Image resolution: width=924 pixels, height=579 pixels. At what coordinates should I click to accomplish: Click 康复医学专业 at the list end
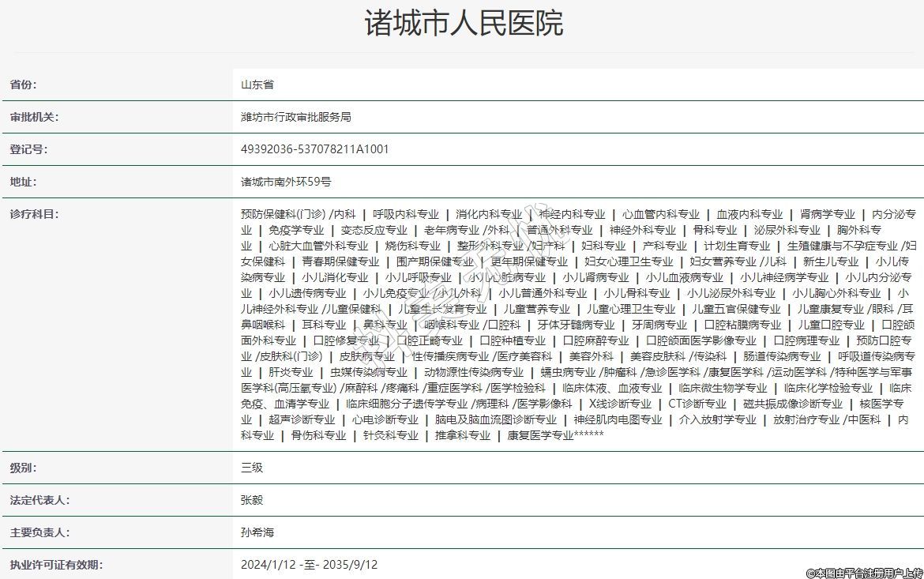point(540,435)
